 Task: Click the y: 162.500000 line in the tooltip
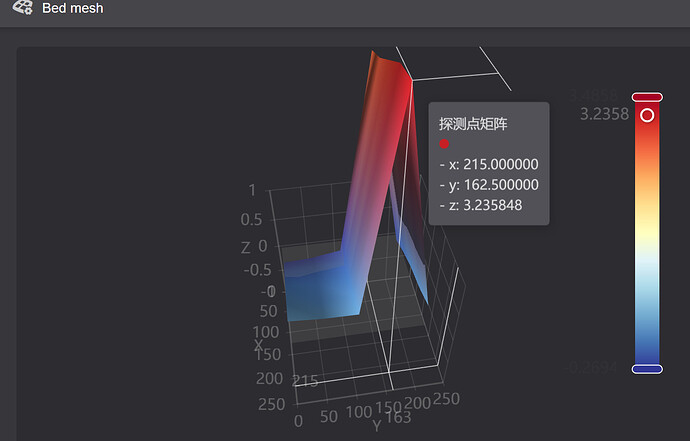[489, 185]
